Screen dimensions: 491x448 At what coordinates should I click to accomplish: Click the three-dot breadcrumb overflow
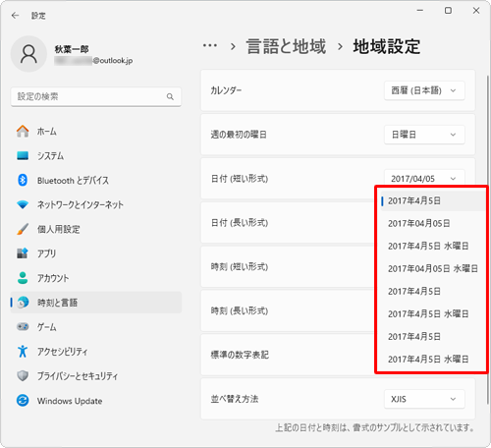coord(210,46)
